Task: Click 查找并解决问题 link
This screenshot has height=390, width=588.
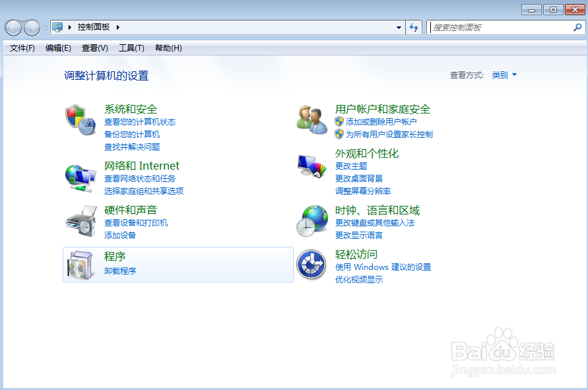Action: (132, 146)
